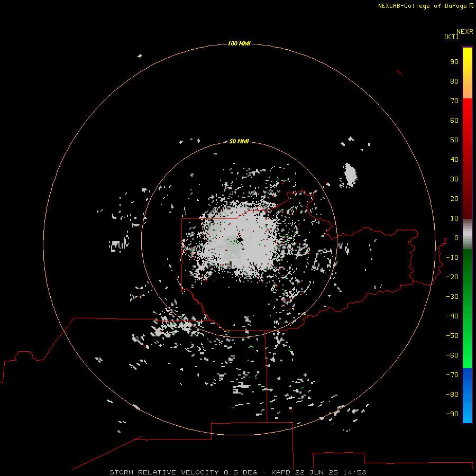
Task: Pick the green segment of the color bar
Action: 467,309
